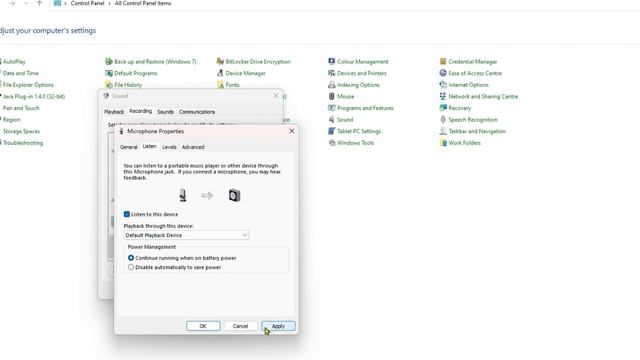Viewport: 640px width, 360px height.
Task: Switch to Advanced tab in Microphone Properties
Action: pos(193,147)
